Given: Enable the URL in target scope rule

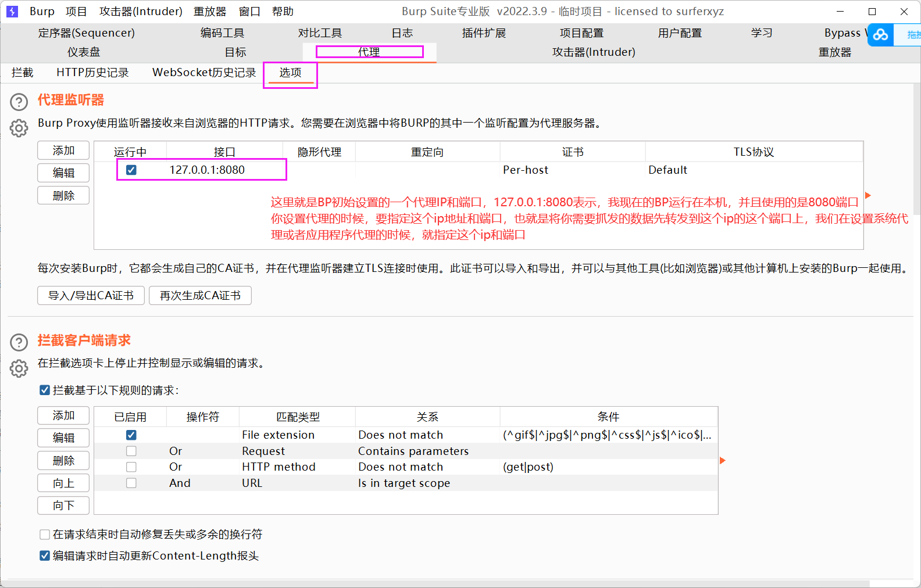Looking at the screenshot, I should 131,483.
